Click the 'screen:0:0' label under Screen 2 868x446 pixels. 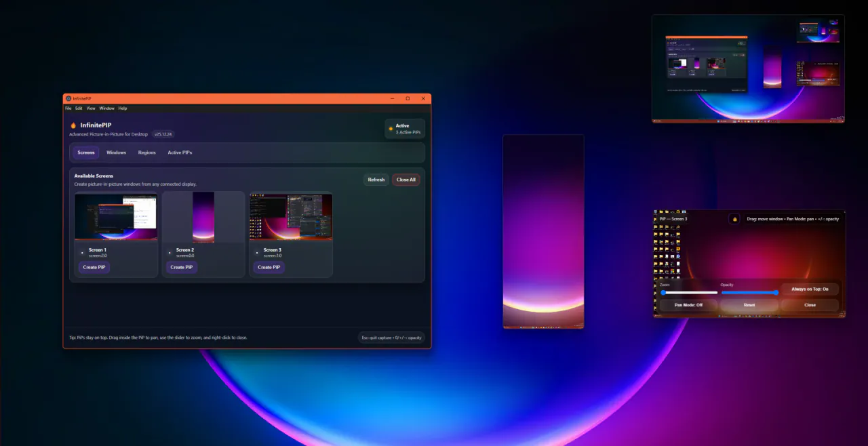pos(185,256)
